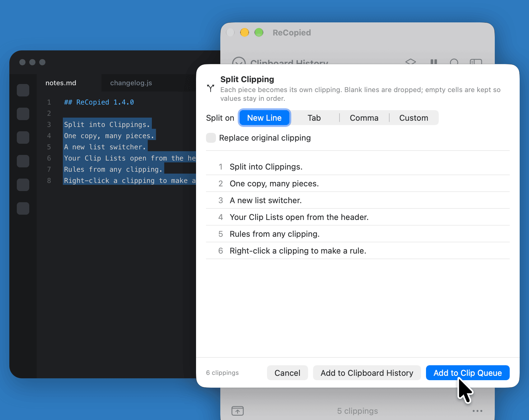Click the export icon at ReCopied bottom left
The width and height of the screenshot is (529, 420).
[238, 411]
